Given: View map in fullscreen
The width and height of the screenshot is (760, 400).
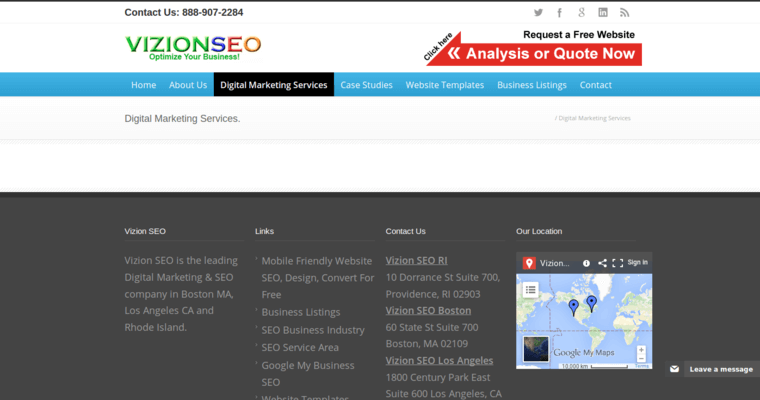Looking at the screenshot, I should pos(618,263).
